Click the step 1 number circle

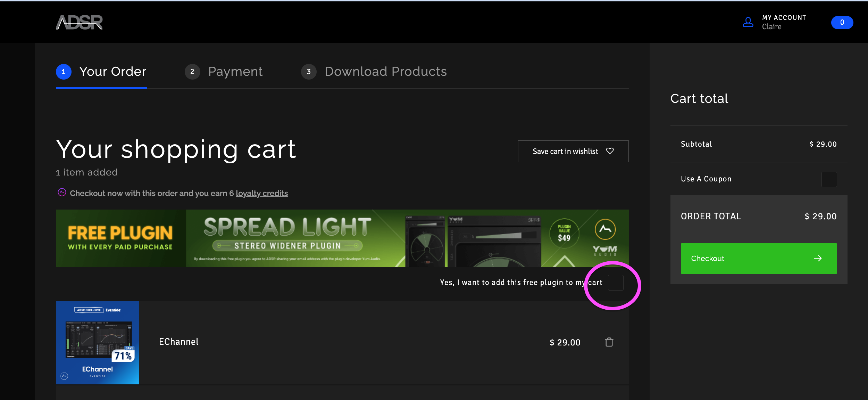coord(64,72)
